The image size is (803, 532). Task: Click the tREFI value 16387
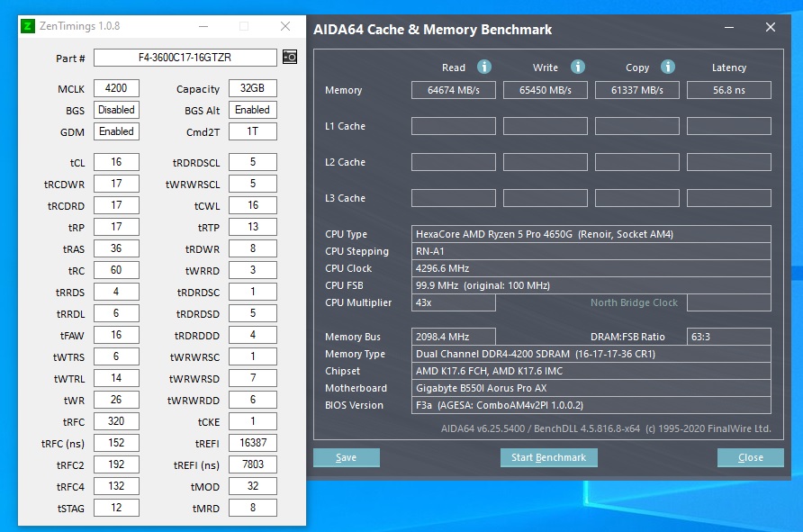click(x=252, y=442)
